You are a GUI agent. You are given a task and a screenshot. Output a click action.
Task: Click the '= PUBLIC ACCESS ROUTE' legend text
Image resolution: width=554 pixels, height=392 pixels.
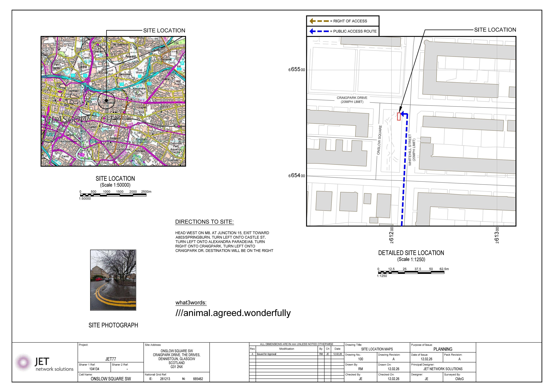pyautogui.click(x=353, y=31)
